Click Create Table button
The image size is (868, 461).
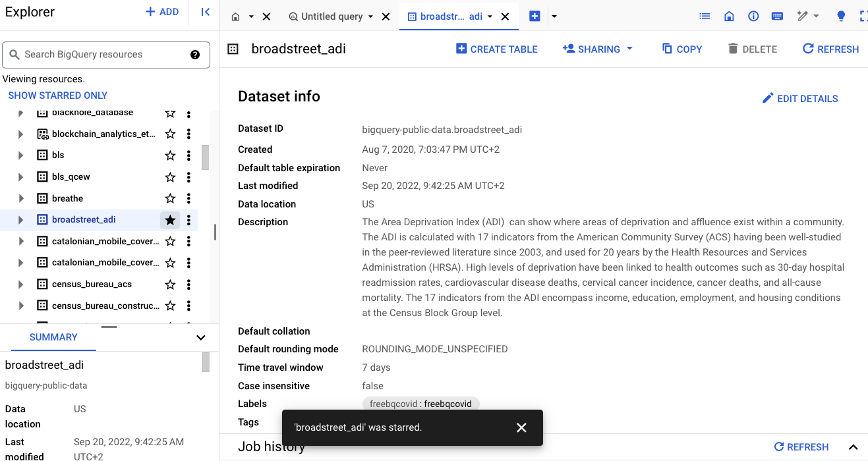pos(497,49)
